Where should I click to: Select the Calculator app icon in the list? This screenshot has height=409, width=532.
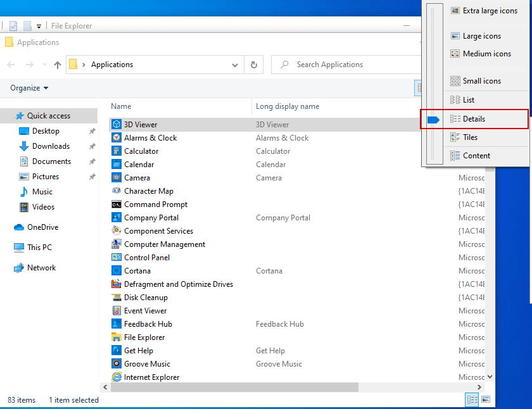click(x=117, y=151)
